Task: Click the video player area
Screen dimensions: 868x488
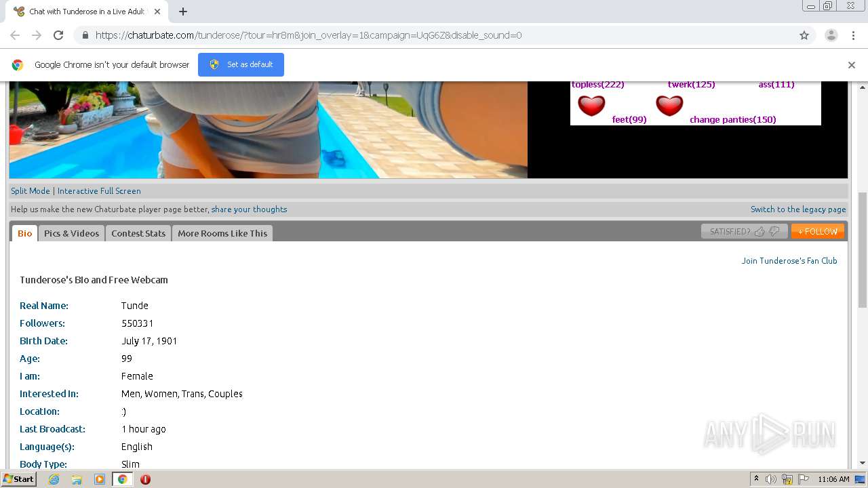Action: (269, 130)
